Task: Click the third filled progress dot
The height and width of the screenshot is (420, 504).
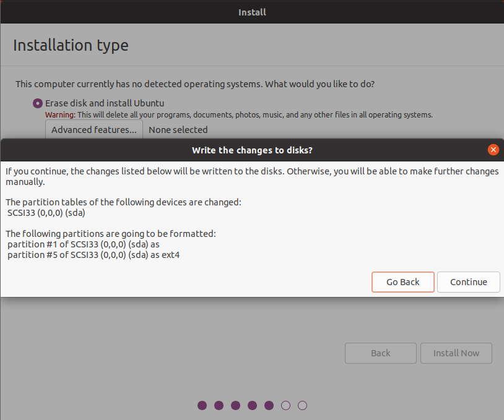Action: (235, 406)
